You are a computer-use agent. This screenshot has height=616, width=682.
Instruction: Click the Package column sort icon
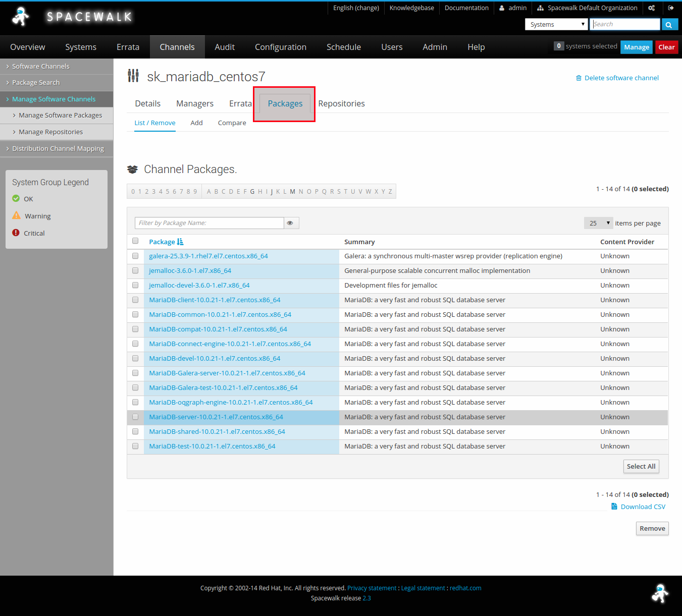180,242
